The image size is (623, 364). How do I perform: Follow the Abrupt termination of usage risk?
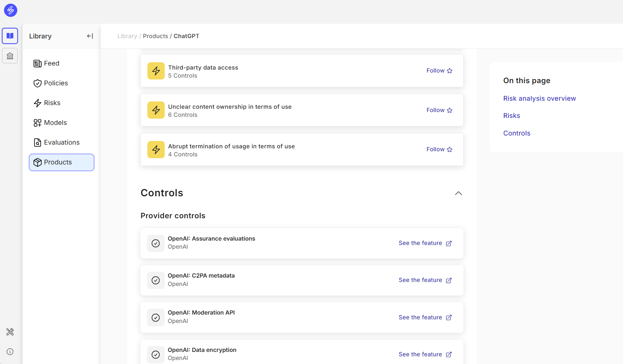[x=439, y=149]
